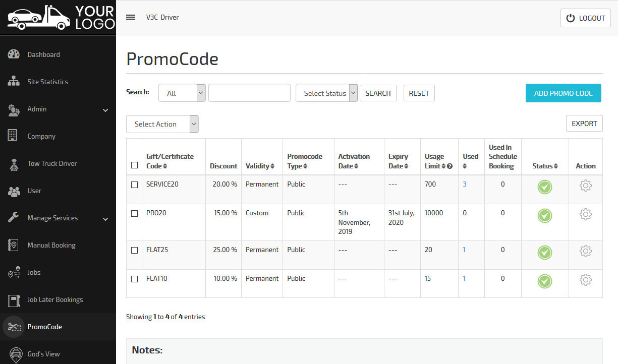Open the search field 'All' dropdown
This screenshot has width=618, height=364.
coord(182,93)
